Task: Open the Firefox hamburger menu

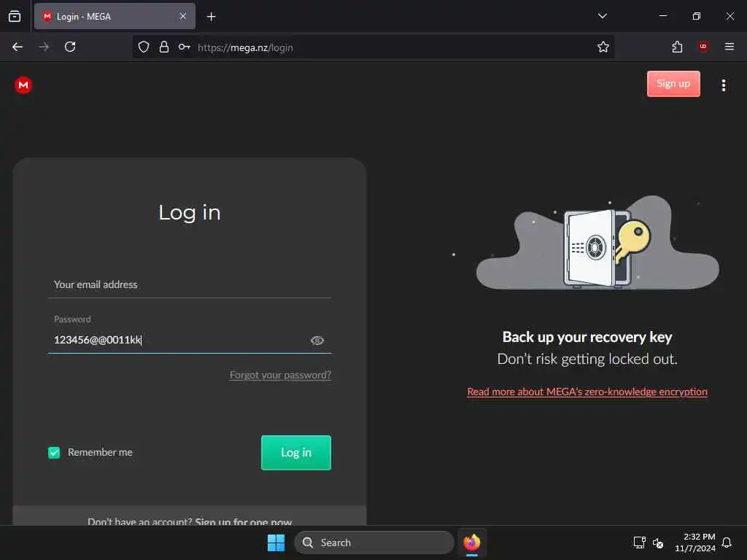Action: (729, 47)
